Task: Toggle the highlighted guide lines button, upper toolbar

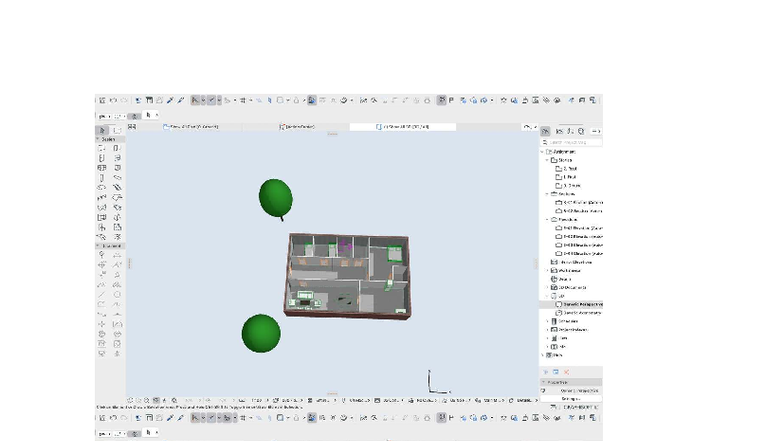Action: (x=212, y=100)
